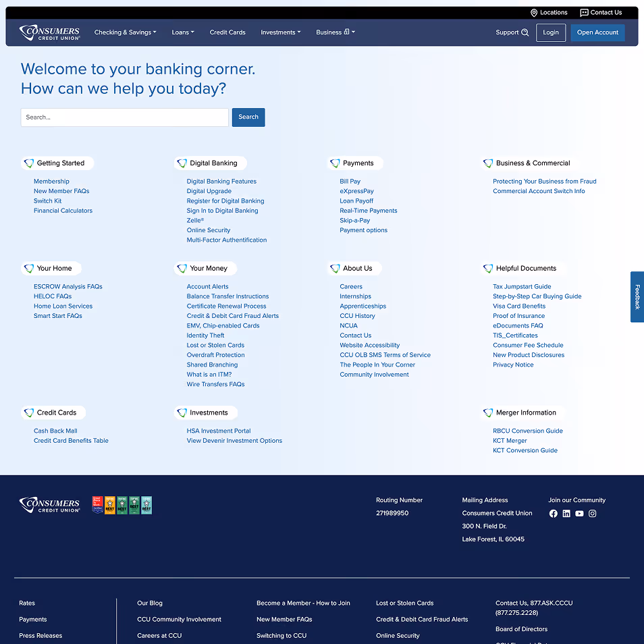Expand the Checking & Savings dropdown
This screenshot has width=644, height=644.
pos(125,32)
